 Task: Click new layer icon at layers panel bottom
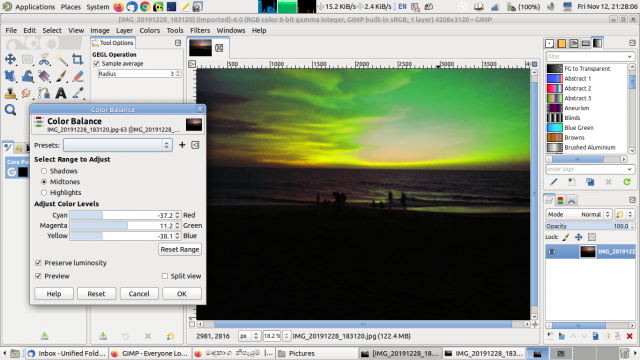[550, 336]
